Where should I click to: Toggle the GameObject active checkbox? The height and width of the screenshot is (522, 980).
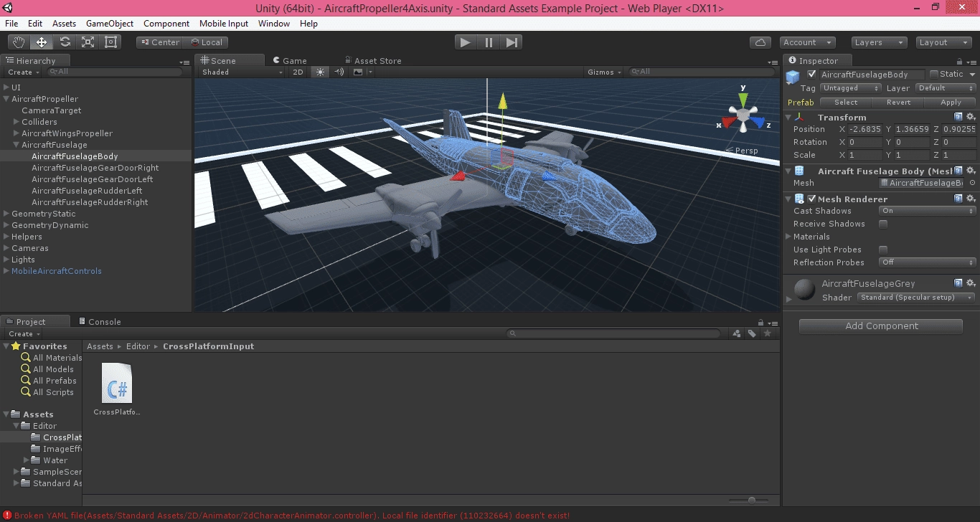point(812,74)
